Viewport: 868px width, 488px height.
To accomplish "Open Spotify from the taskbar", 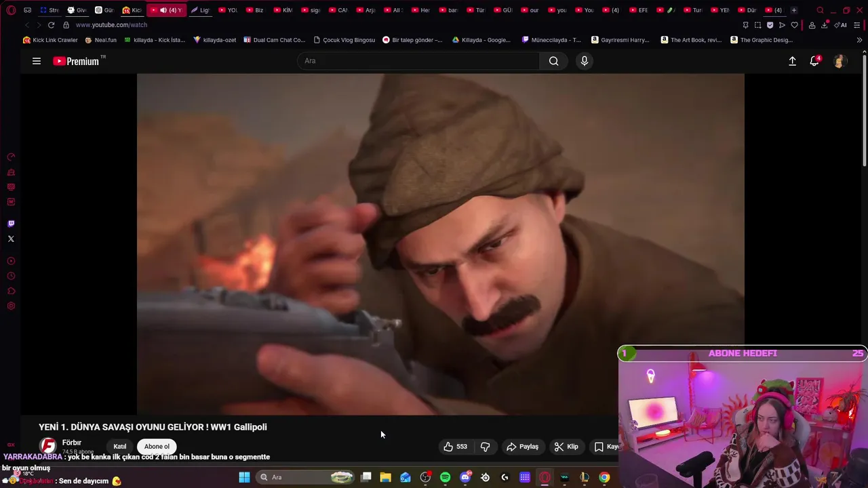I will coord(445,477).
